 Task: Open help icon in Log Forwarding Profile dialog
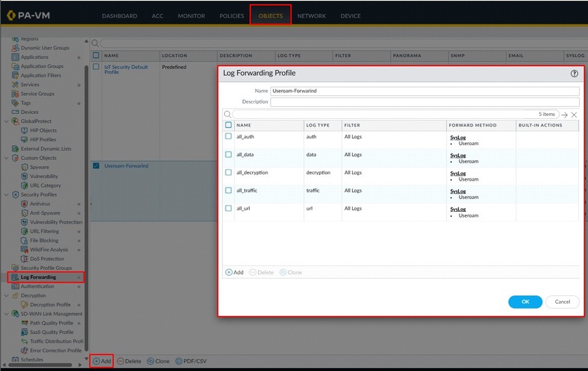tap(574, 74)
